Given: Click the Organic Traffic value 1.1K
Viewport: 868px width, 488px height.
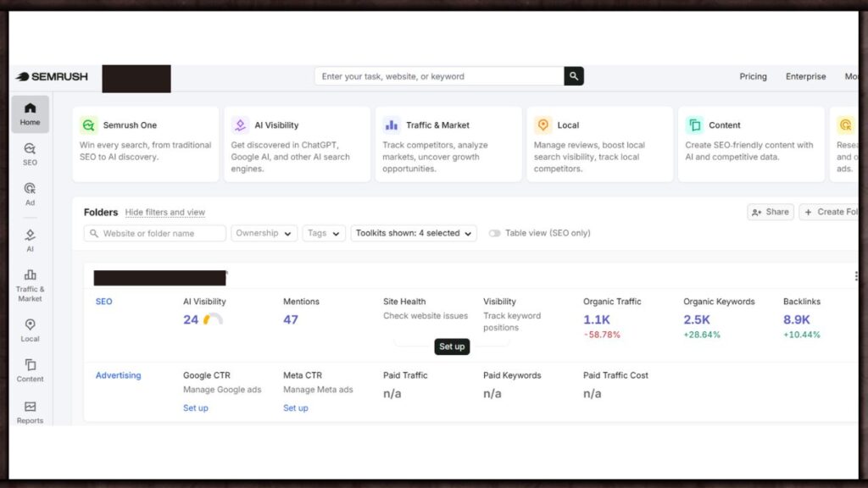Looking at the screenshot, I should [x=596, y=319].
